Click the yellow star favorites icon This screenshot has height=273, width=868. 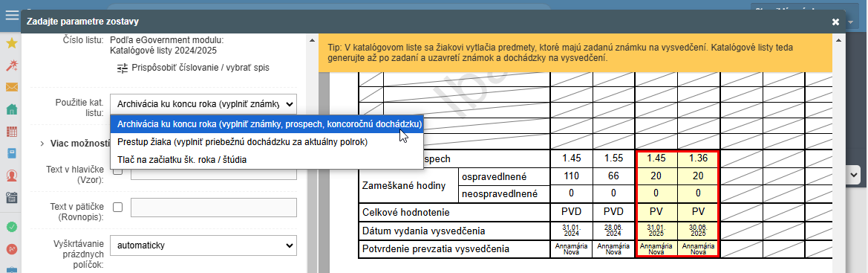coord(12,44)
